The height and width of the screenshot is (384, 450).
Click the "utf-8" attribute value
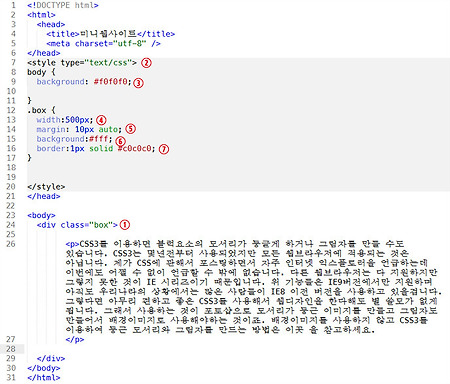[x=130, y=44]
